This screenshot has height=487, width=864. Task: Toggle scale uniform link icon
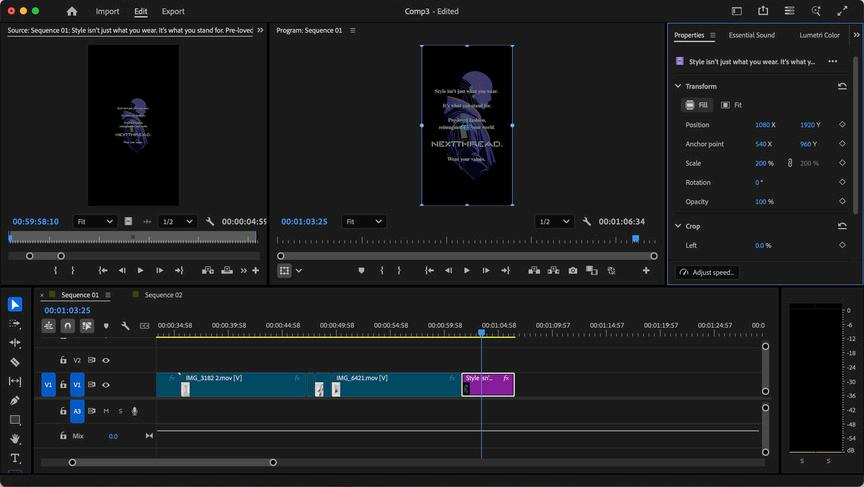pos(790,163)
